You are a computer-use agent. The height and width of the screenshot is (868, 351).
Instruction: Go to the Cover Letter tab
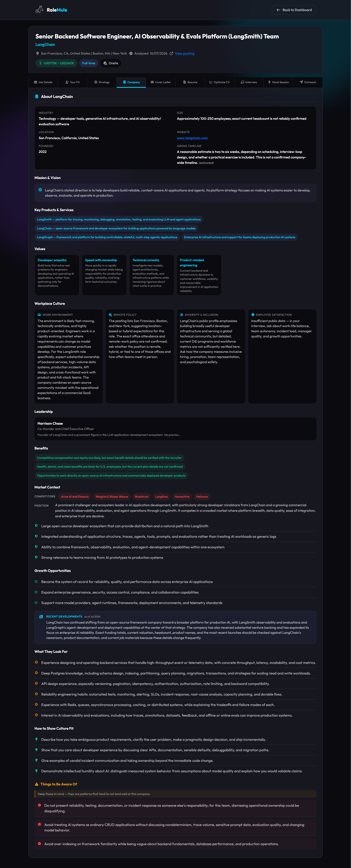160,82
